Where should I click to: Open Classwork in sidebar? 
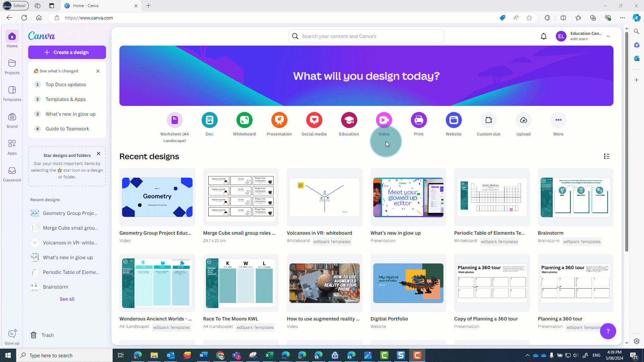pyautogui.click(x=12, y=174)
